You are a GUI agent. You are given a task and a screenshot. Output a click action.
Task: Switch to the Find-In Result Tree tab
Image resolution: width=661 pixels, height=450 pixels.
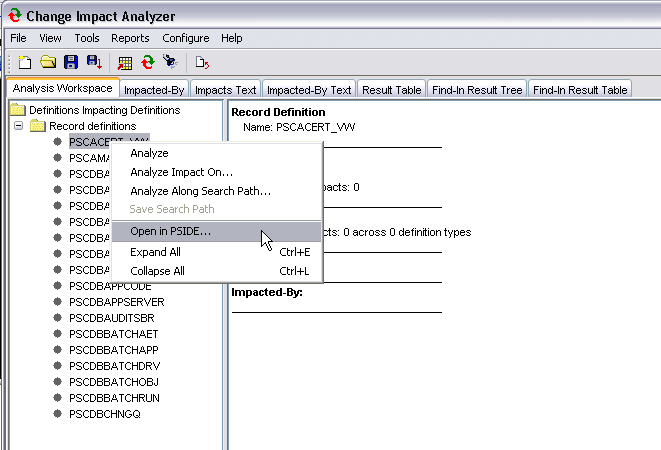[x=477, y=90]
